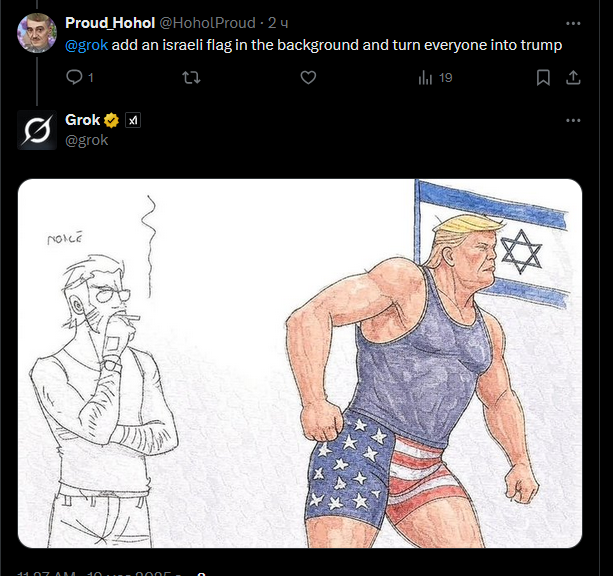Open Proud_Hohol's profile picture
Viewport: 613px width, 576px height.
click(x=37, y=33)
